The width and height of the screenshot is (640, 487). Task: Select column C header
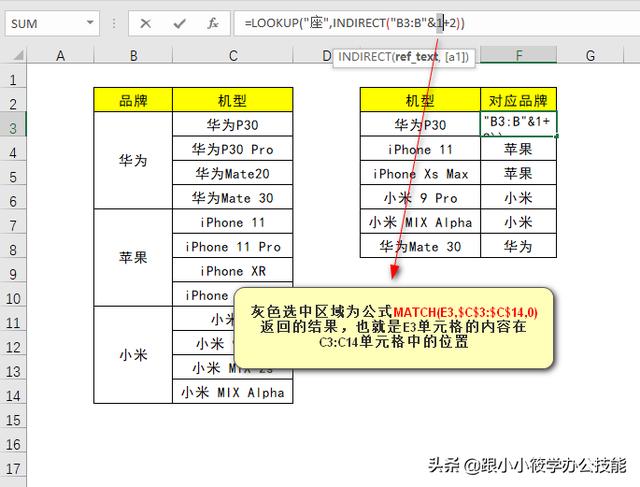tap(233, 55)
